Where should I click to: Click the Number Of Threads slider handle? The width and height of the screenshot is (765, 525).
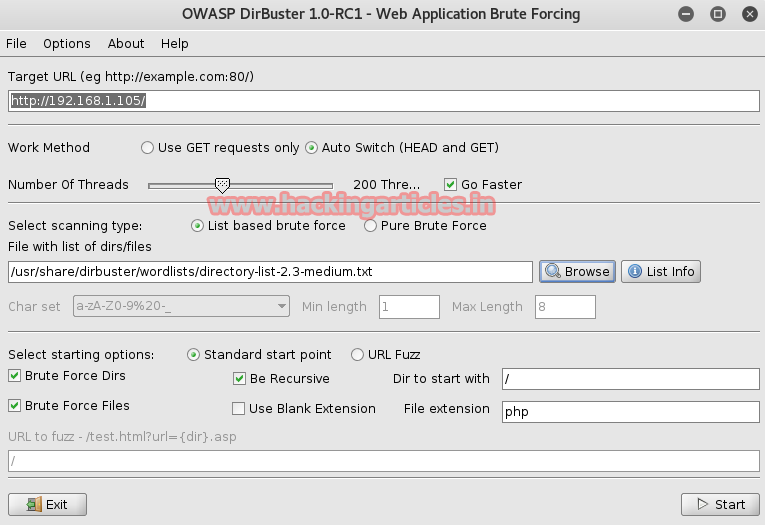222,185
